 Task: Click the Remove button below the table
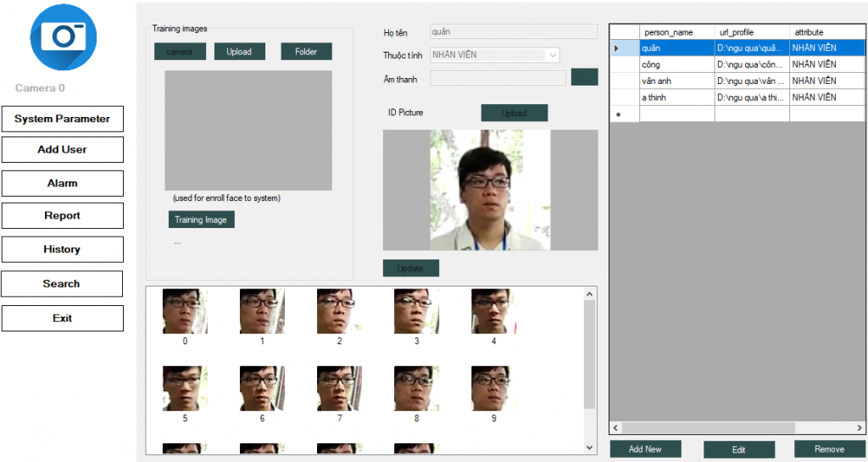coord(829,449)
